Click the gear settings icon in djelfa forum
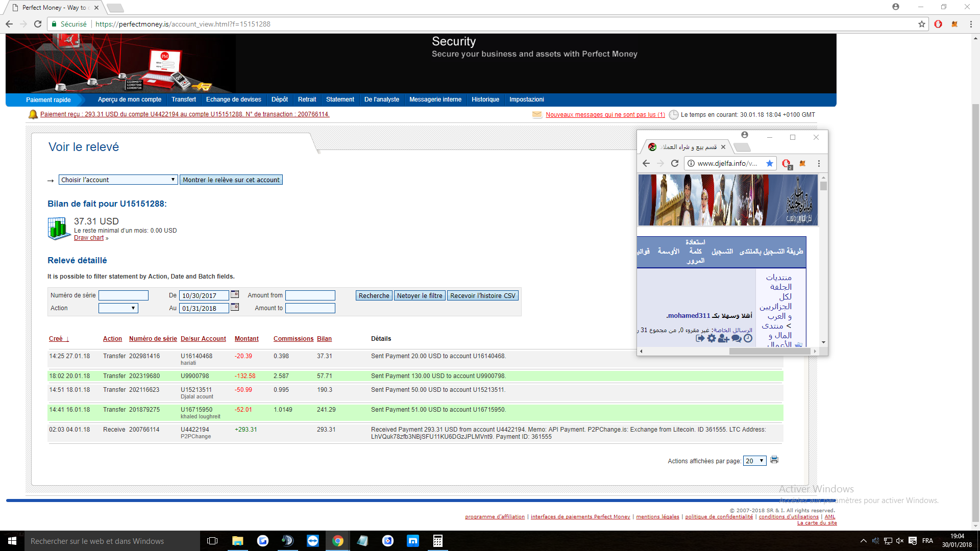This screenshot has width=980, height=551. click(712, 338)
